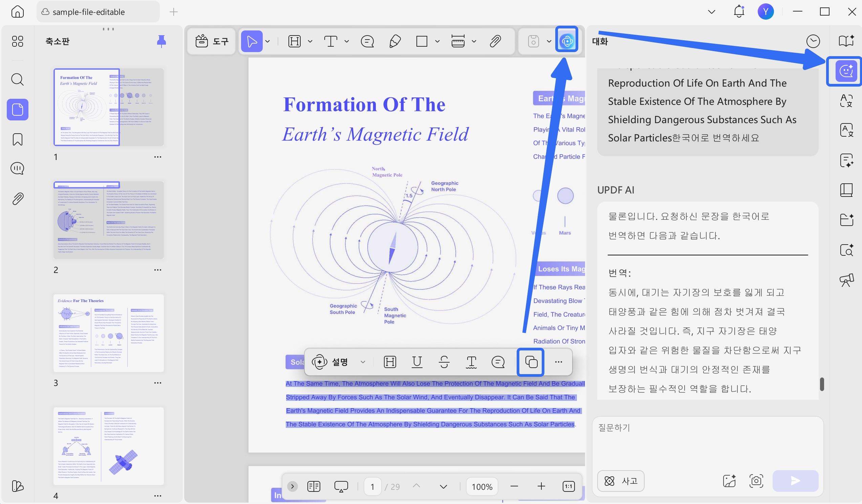Screen dimensions: 862x504
Task: Open the thumbnail grid view icon
Action: pos(18,41)
